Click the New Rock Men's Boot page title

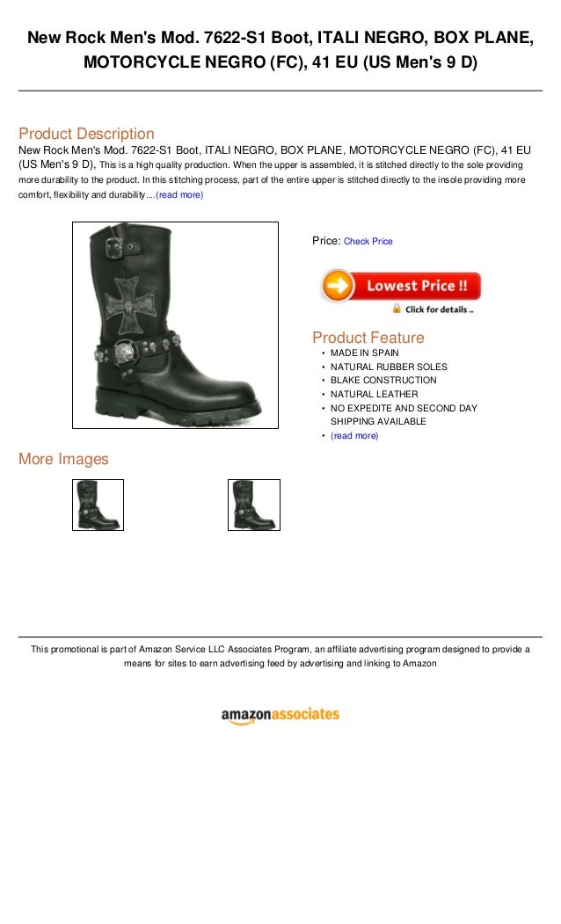[x=280, y=49]
